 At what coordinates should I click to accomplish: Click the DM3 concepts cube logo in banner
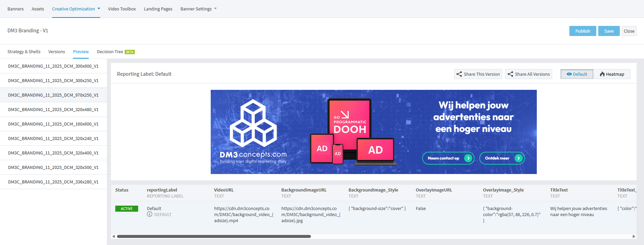click(x=253, y=123)
